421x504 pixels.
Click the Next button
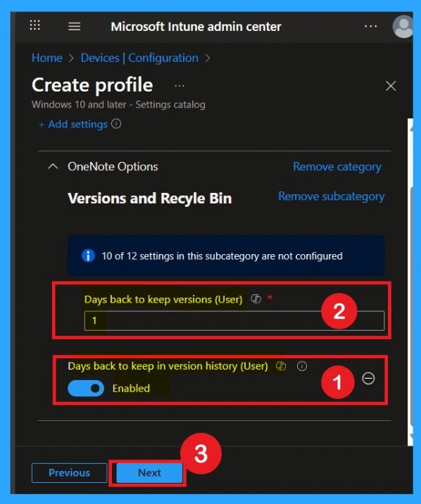(149, 473)
